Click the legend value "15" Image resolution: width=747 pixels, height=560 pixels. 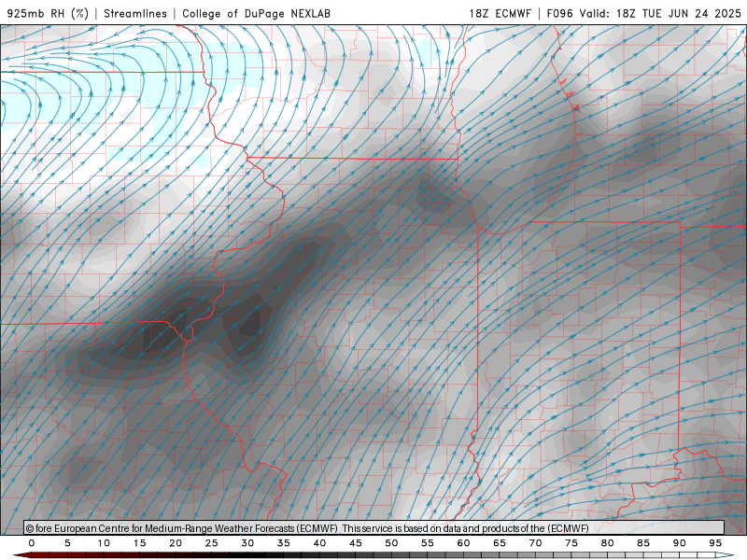[x=139, y=543]
